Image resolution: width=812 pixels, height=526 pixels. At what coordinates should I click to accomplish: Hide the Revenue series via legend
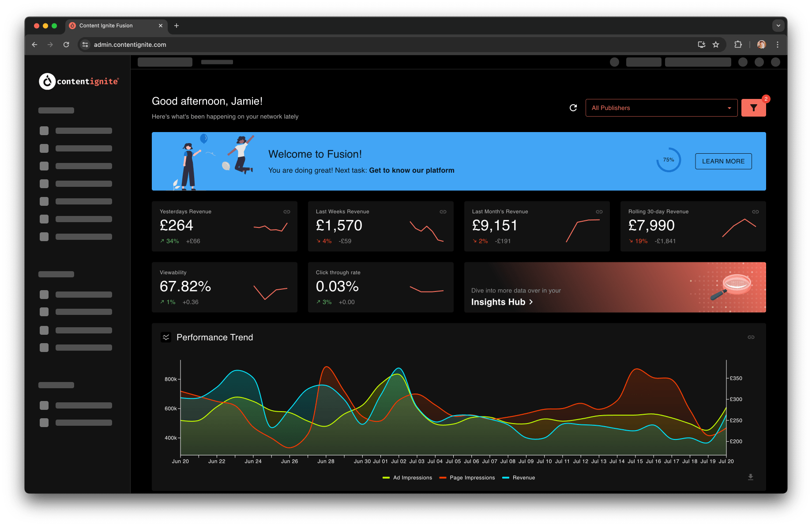point(519,477)
